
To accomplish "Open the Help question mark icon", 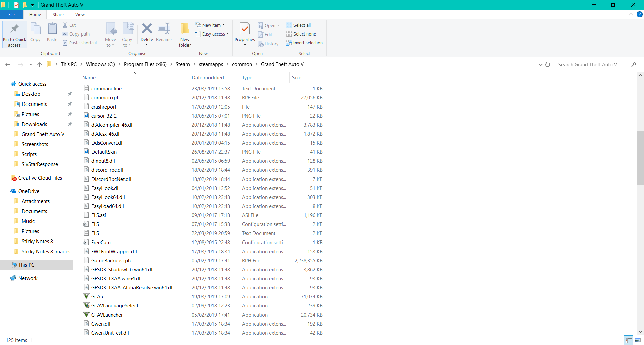I will click(640, 14).
